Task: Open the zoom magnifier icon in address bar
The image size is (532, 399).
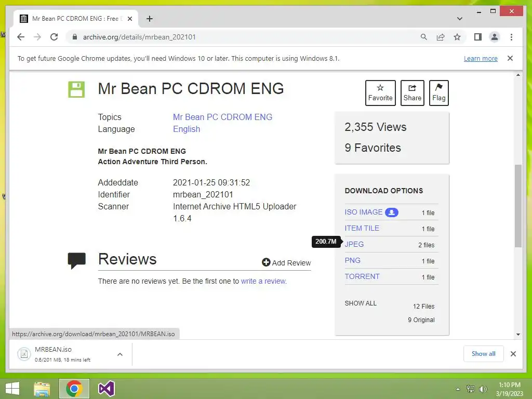Action: pos(424,37)
